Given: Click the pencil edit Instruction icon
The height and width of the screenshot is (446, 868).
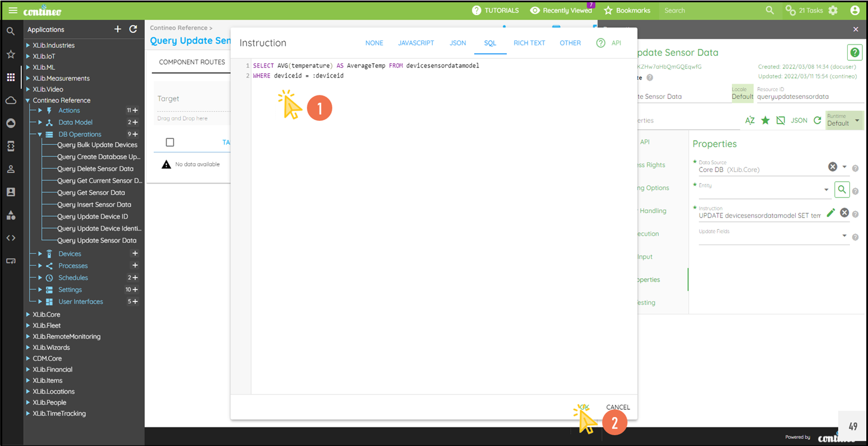Looking at the screenshot, I should point(830,213).
